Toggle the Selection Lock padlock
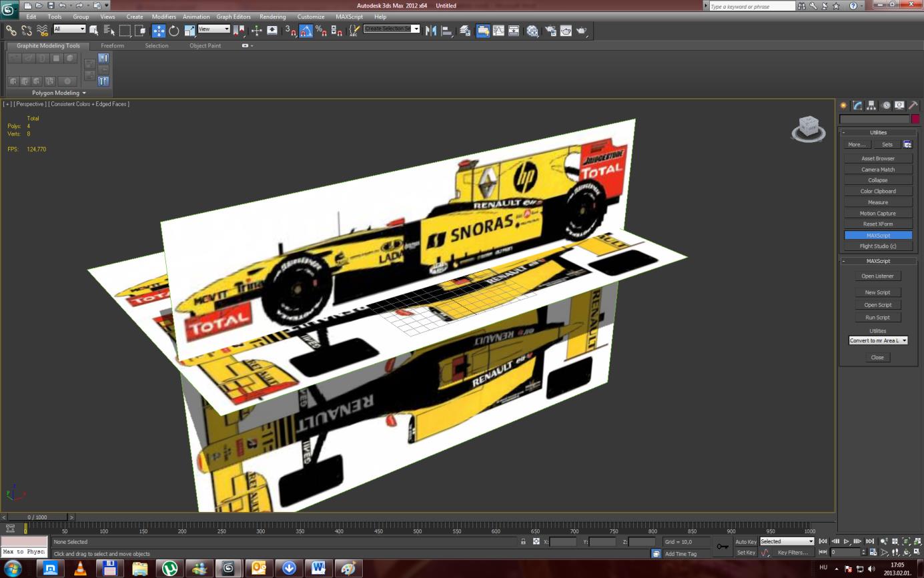 (524, 541)
